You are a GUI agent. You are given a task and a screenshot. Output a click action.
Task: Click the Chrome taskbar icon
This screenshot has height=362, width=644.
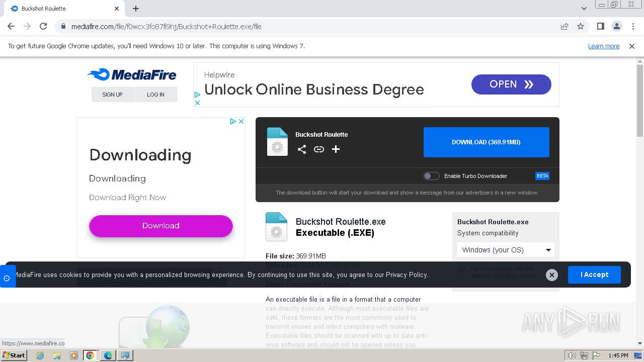click(90, 355)
